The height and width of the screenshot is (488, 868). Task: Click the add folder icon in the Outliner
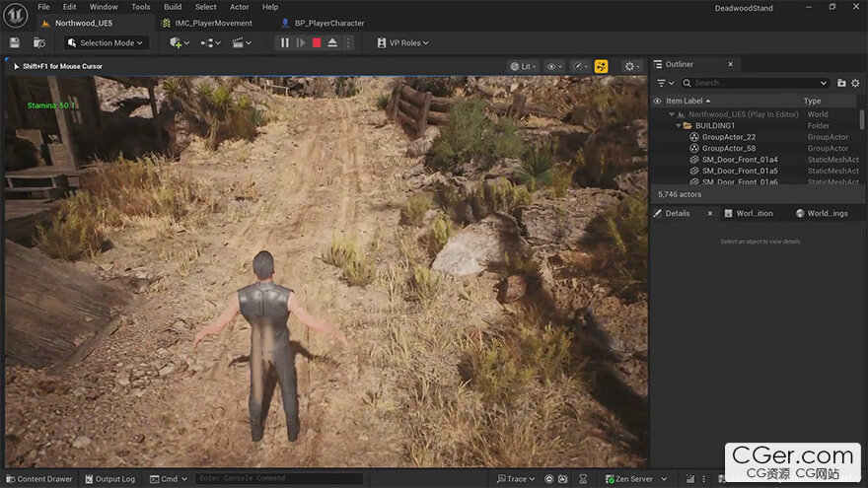coord(841,83)
